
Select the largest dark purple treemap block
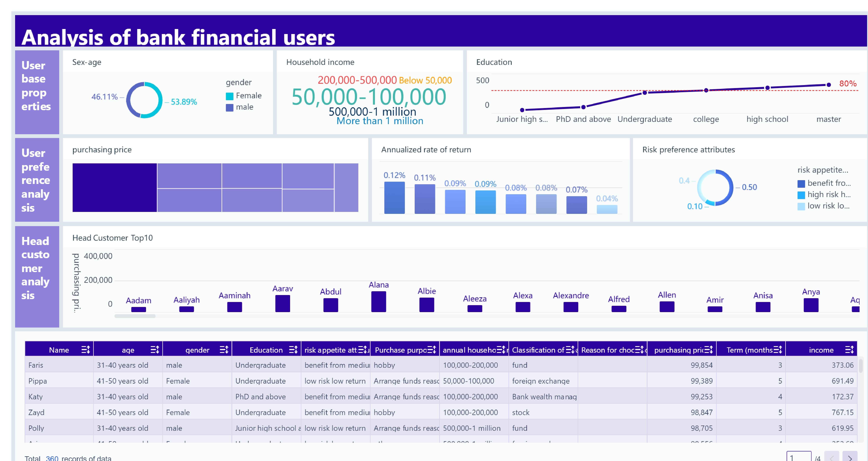[115, 188]
